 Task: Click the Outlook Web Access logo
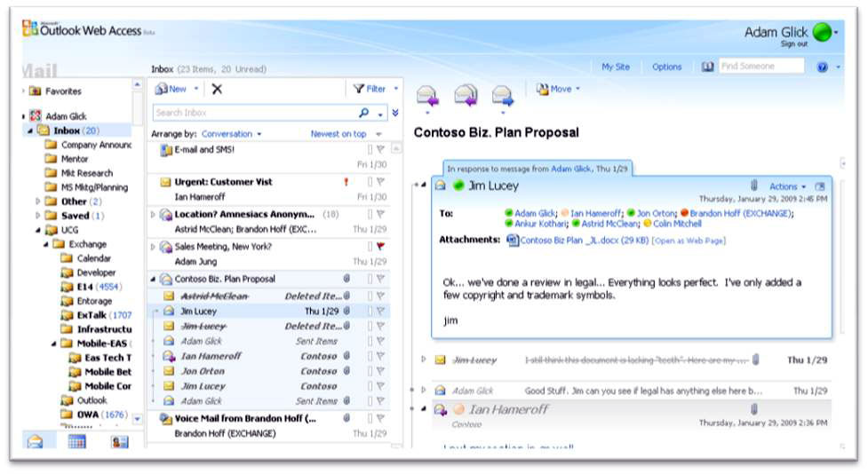tap(82, 30)
